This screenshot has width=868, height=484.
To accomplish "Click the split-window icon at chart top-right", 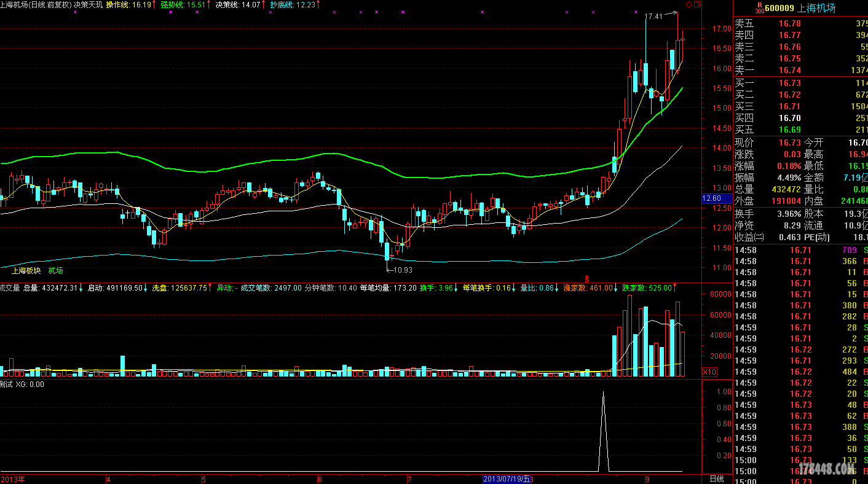I will pos(696,5).
